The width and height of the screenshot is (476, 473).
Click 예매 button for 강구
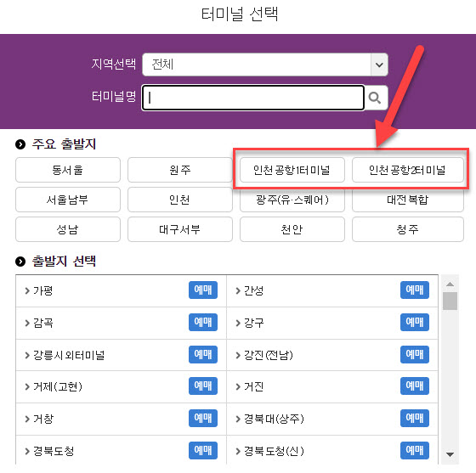click(x=415, y=322)
